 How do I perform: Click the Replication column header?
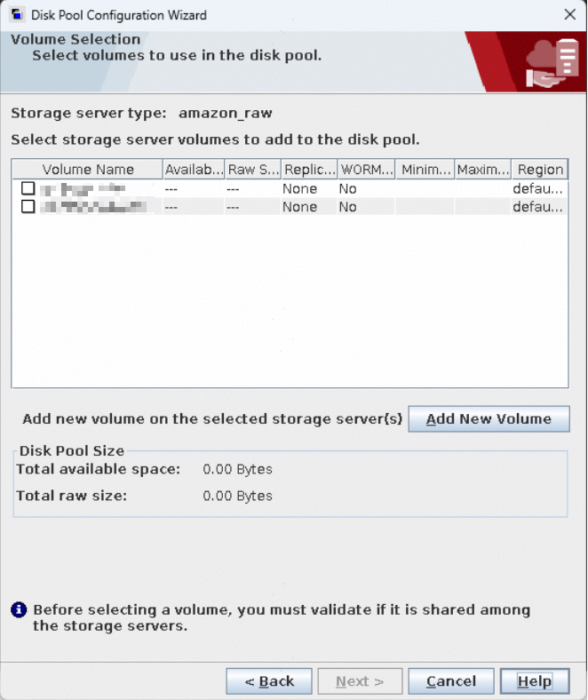point(309,170)
